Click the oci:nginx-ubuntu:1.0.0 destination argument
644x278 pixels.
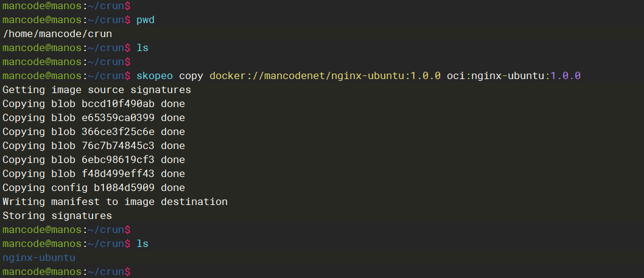[x=514, y=76]
